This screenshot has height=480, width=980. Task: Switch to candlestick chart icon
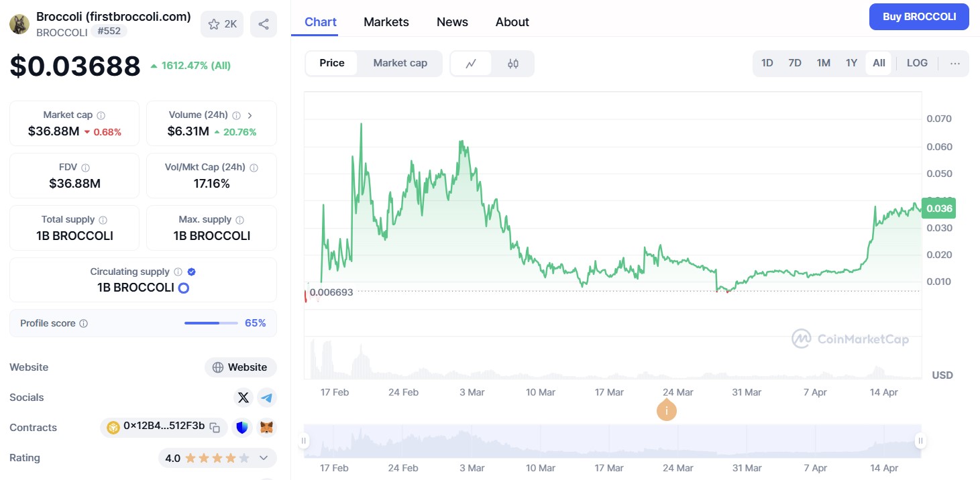click(x=513, y=64)
